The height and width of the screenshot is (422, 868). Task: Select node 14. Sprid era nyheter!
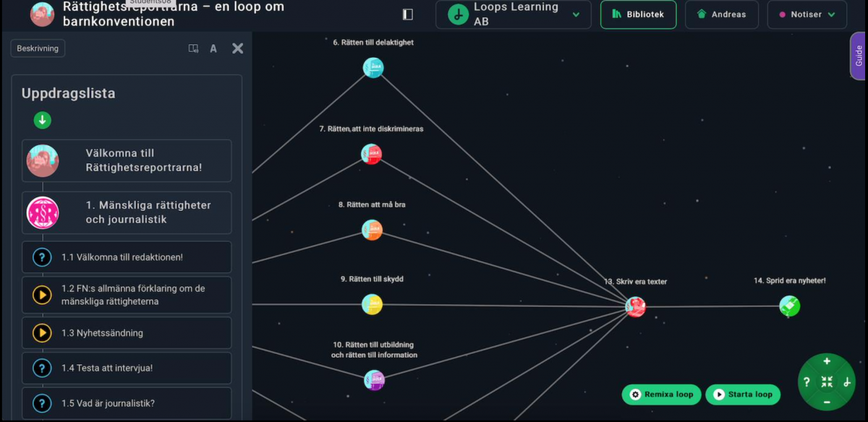tap(790, 306)
